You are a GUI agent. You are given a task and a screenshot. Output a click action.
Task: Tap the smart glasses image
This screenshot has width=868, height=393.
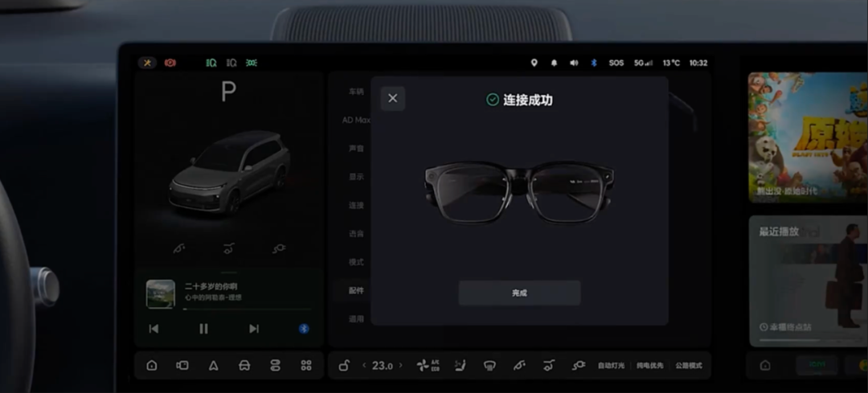pos(519,192)
